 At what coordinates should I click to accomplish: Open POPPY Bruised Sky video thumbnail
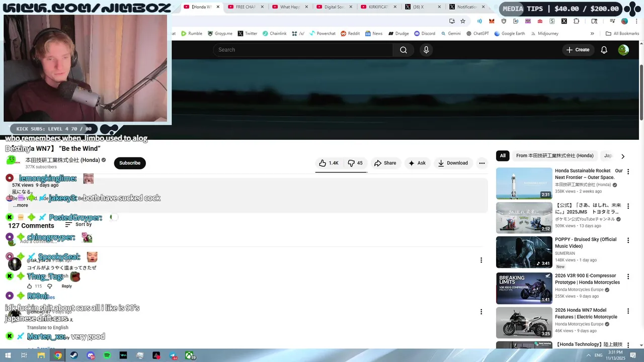pos(524,252)
